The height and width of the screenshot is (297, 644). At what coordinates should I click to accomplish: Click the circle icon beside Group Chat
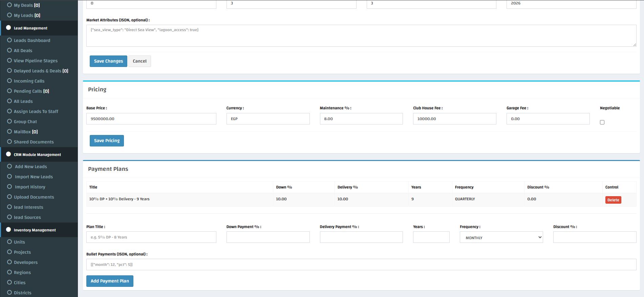point(9,121)
